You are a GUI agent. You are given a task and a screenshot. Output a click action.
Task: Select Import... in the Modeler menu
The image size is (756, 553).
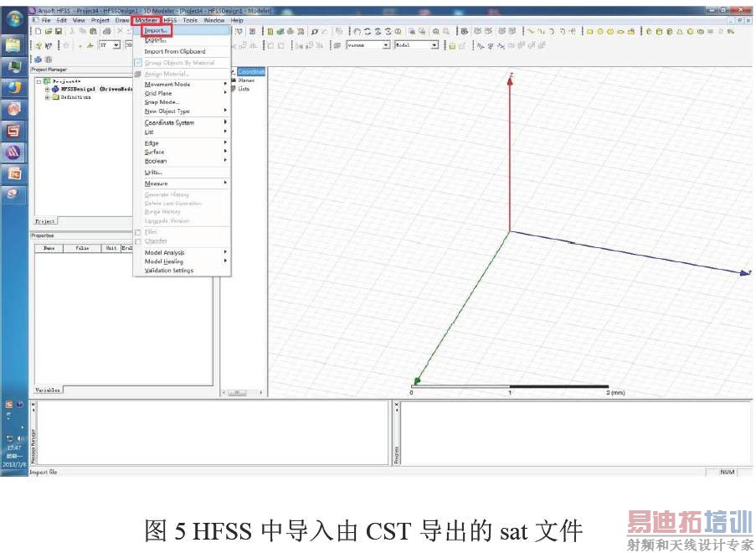(183, 30)
